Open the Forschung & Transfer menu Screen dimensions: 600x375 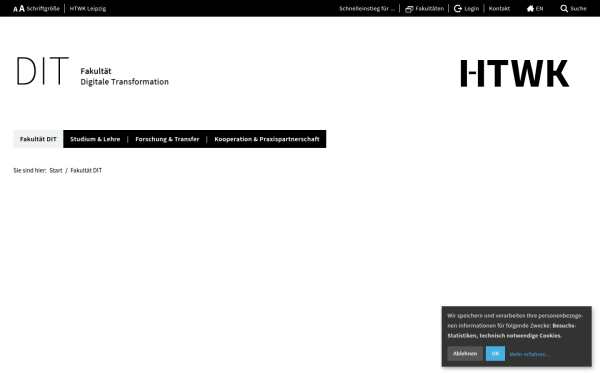click(x=167, y=139)
